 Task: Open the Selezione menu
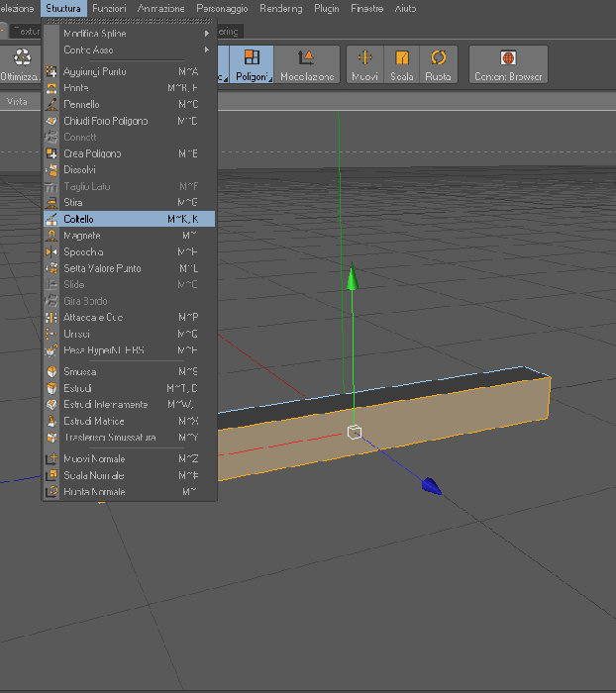(x=17, y=8)
